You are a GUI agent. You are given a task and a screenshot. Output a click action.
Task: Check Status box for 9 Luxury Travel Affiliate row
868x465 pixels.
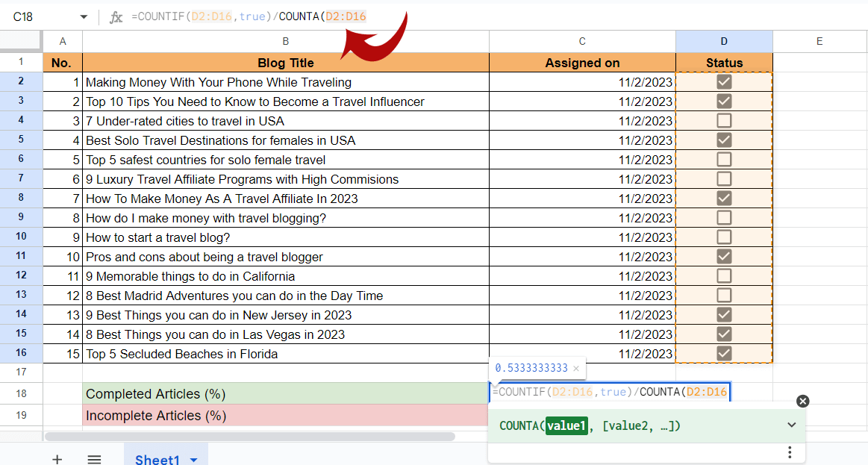(724, 179)
